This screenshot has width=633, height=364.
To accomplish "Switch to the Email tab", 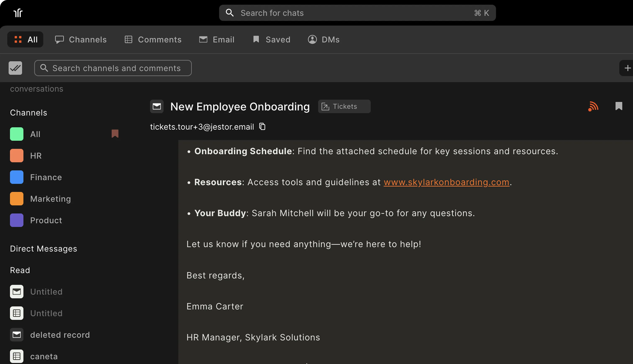I will [x=217, y=39].
